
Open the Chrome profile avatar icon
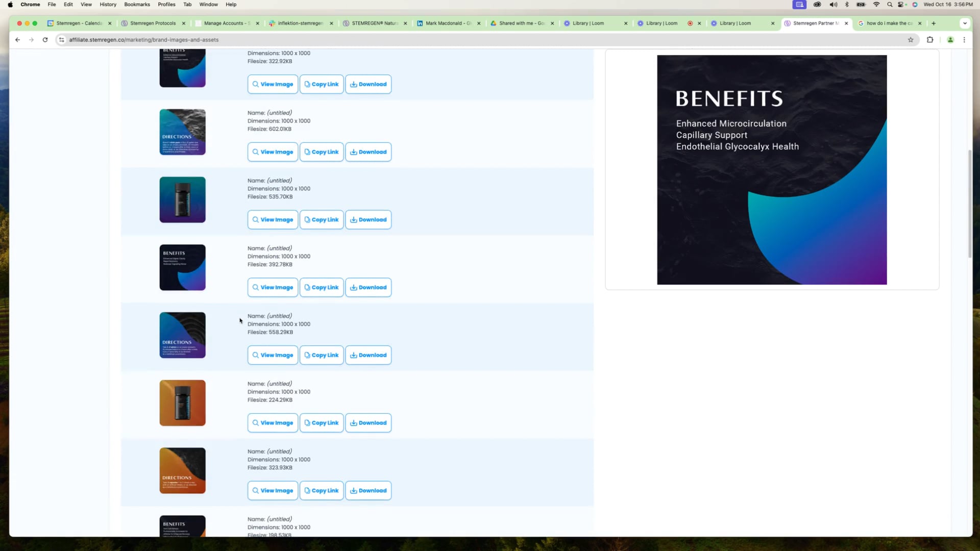(x=950, y=40)
